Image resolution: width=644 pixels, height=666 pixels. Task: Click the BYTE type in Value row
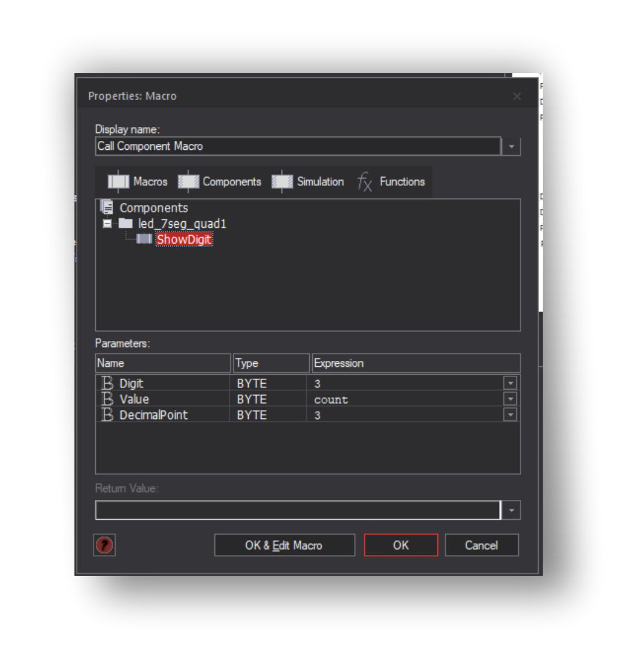252,399
